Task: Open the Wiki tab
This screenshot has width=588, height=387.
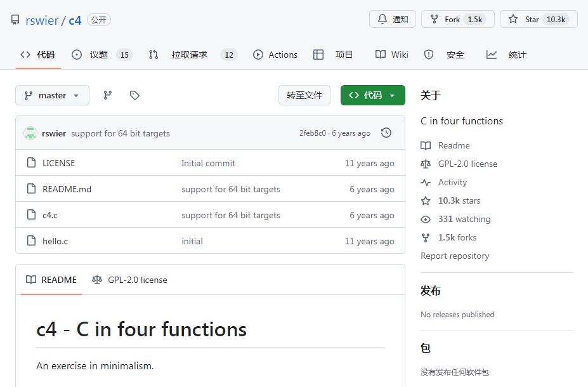Action: (x=391, y=55)
